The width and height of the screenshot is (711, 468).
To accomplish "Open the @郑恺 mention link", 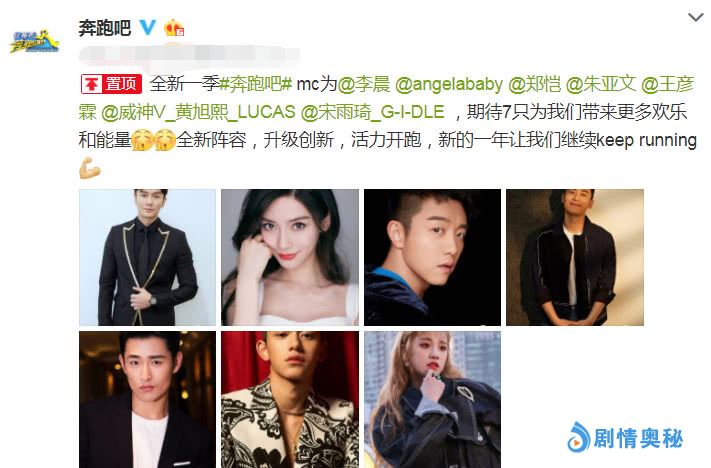I will [535, 84].
